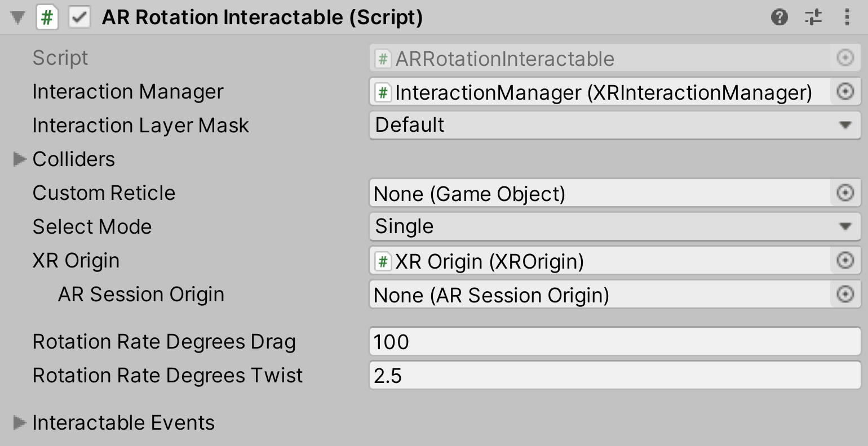
Task: Open the more options menu (three dots)
Action: click(x=845, y=17)
